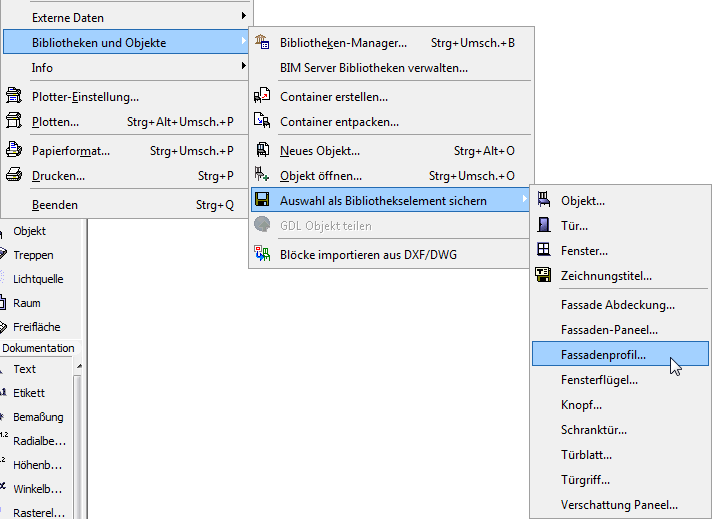Click the Container entpacken icon
712x519 pixels.
pos(263,122)
